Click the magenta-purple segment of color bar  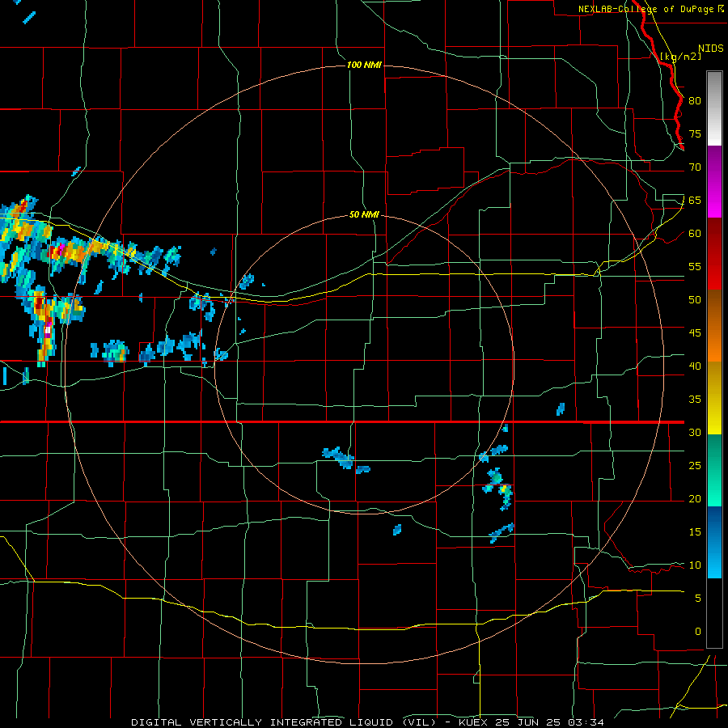[x=714, y=181]
